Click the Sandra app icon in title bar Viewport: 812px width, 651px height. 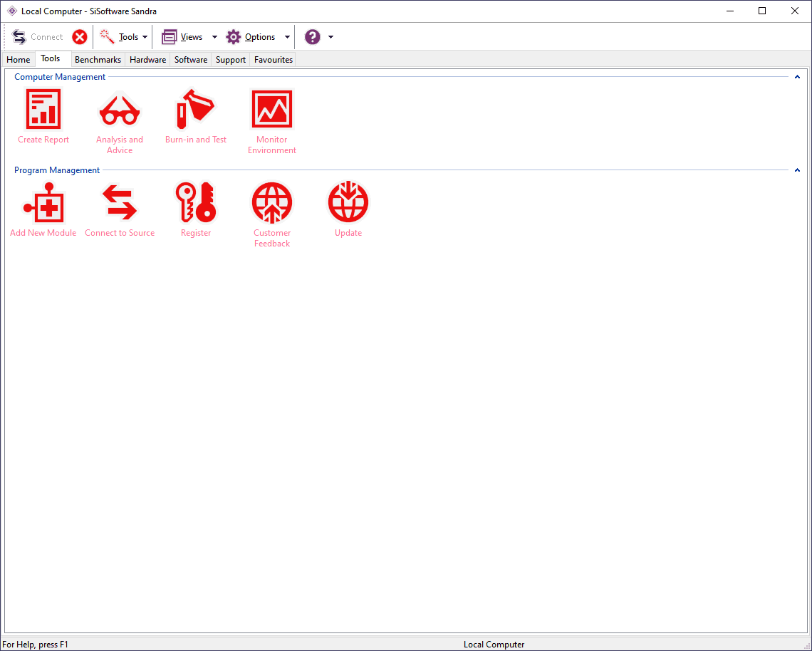[12, 11]
